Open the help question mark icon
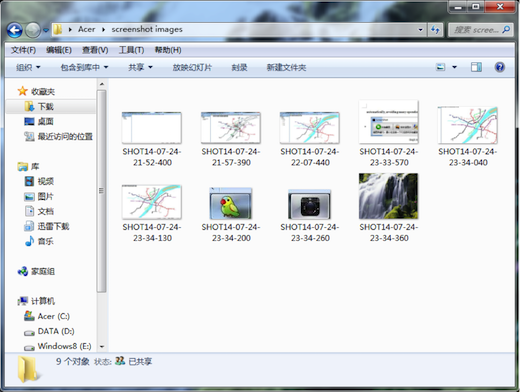520x392 pixels. tap(499, 67)
